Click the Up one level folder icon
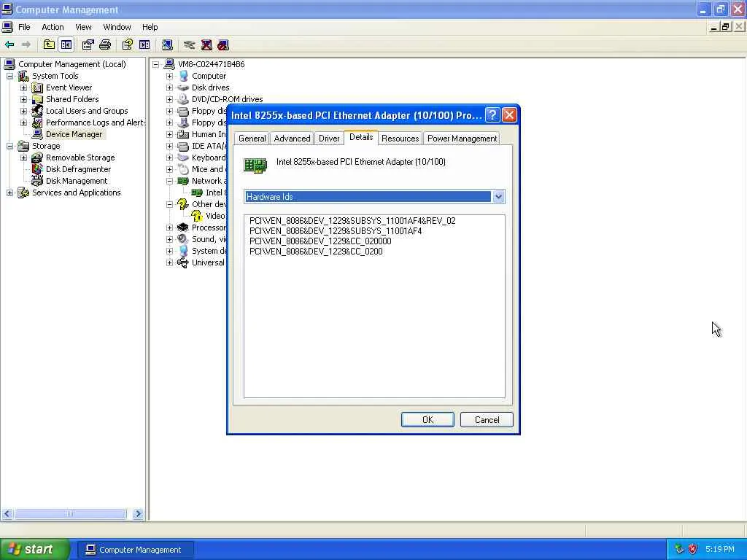The height and width of the screenshot is (560, 747). coord(49,44)
